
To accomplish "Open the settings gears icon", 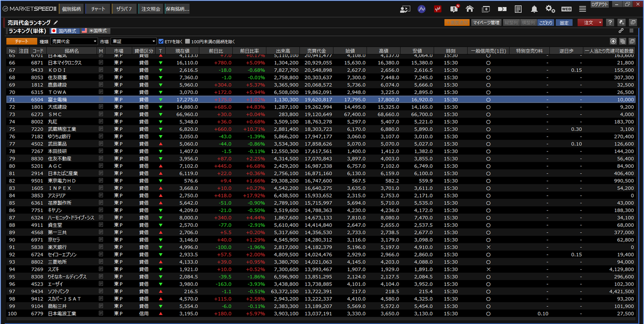I will tap(550, 9).
